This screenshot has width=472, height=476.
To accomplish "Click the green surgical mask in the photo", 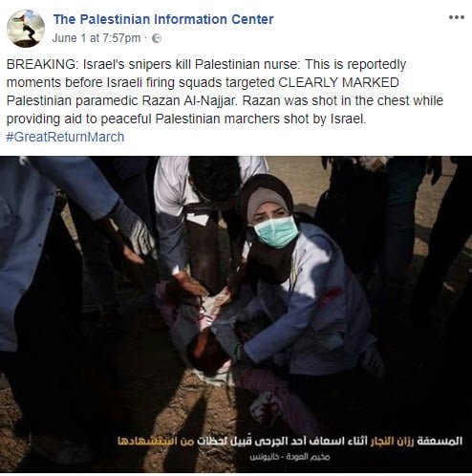I will coord(276,231).
